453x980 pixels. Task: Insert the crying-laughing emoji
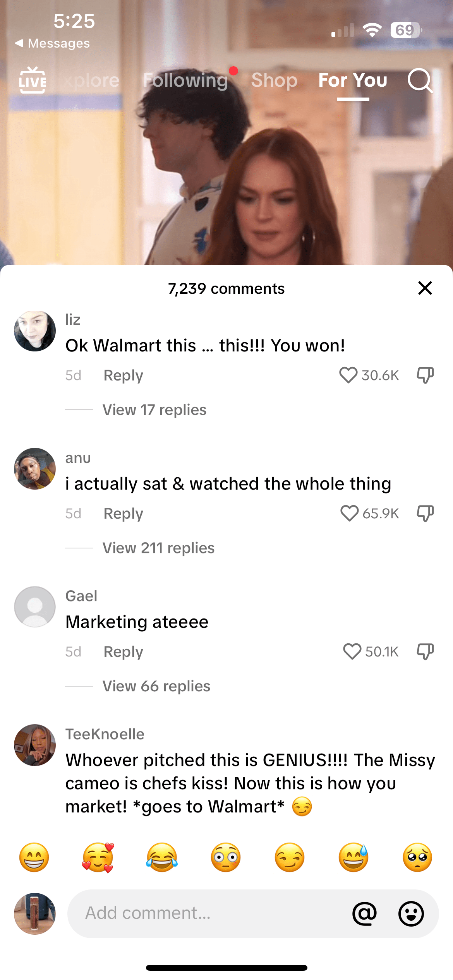[162, 857]
